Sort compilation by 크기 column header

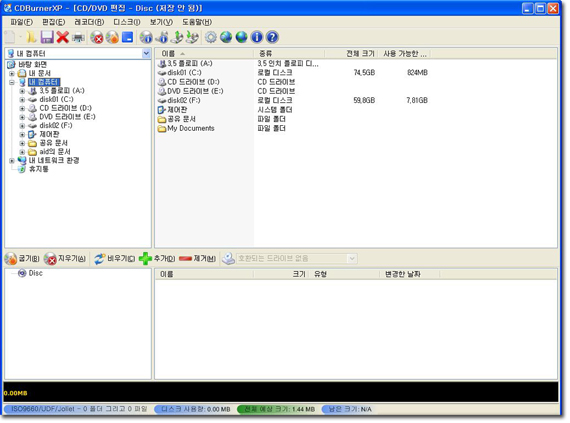point(281,274)
